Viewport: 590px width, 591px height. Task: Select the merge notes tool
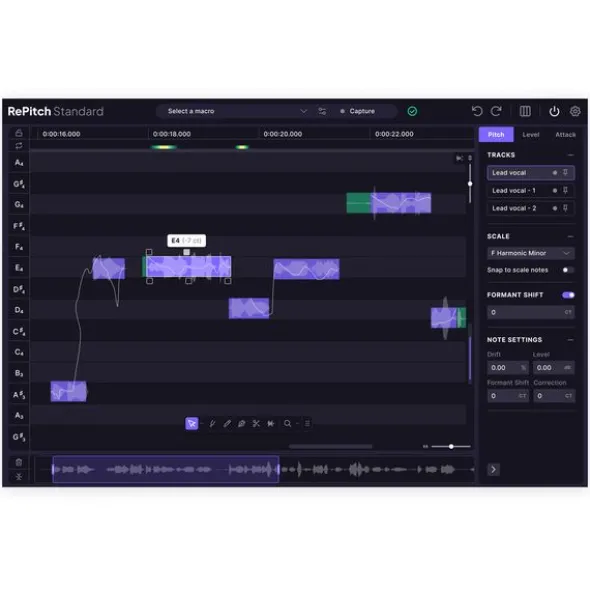[271, 424]
